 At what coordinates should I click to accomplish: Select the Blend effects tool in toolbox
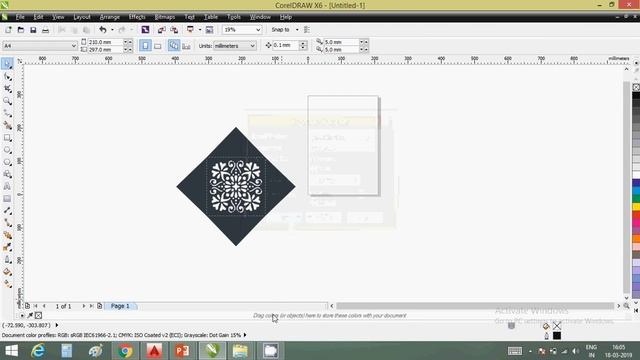[7, 235]
